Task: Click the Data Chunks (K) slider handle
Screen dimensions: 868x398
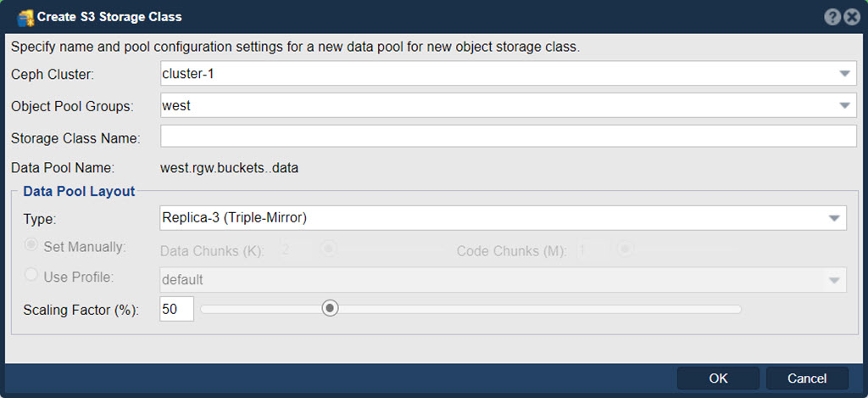Action: coord(329,249)
